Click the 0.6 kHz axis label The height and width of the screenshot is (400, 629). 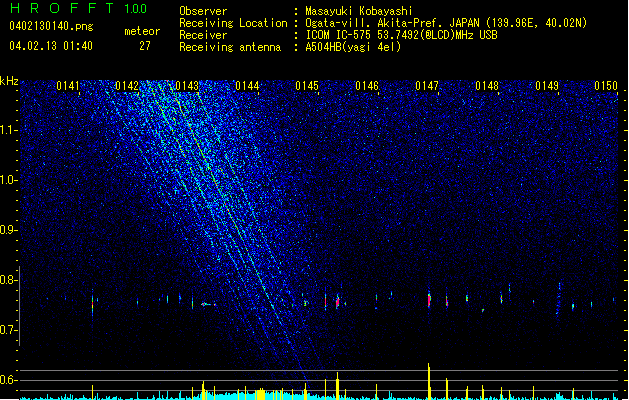click(x=8, y=380)
